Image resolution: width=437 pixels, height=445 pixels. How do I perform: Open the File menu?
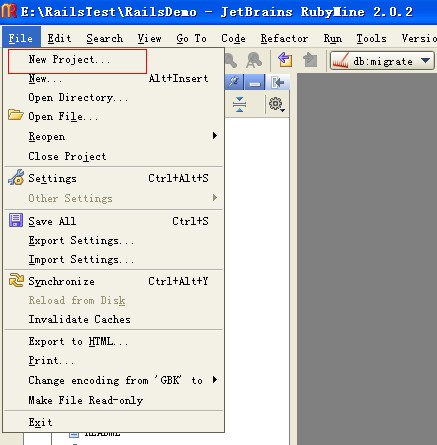(x=21, y=38)
